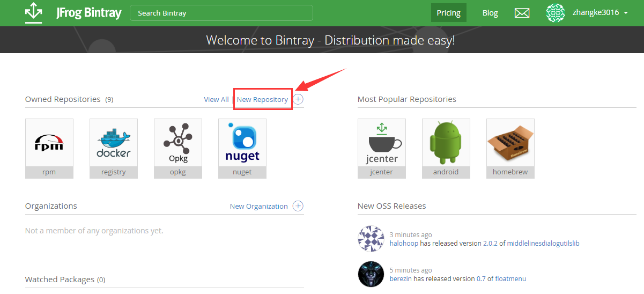The width and height of the screenshot is (644, 294).
Task: Open the mail envelope icon
Action: click(522, 13)
